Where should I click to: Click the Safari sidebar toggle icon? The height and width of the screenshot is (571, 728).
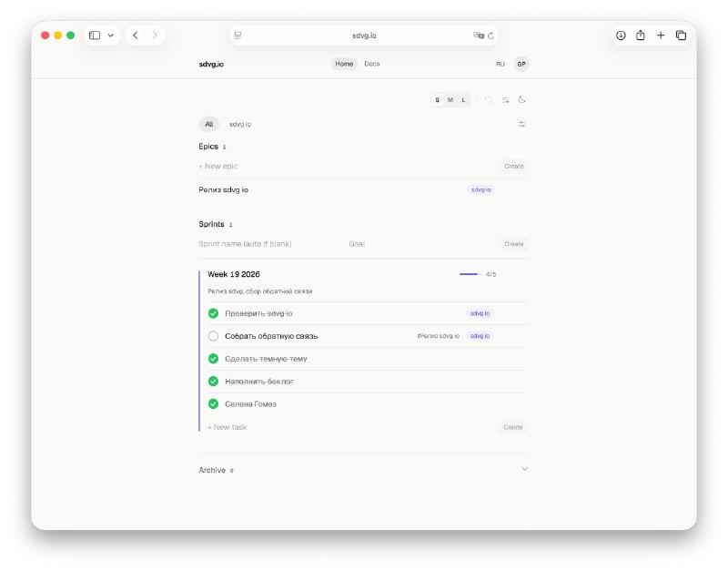pyautogui.click(x=95, y=36)
